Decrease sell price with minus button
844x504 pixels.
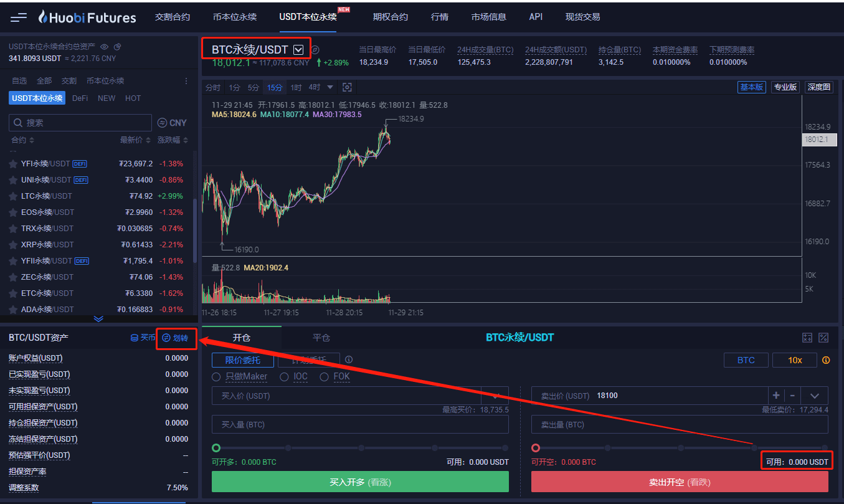click(792, 396)
